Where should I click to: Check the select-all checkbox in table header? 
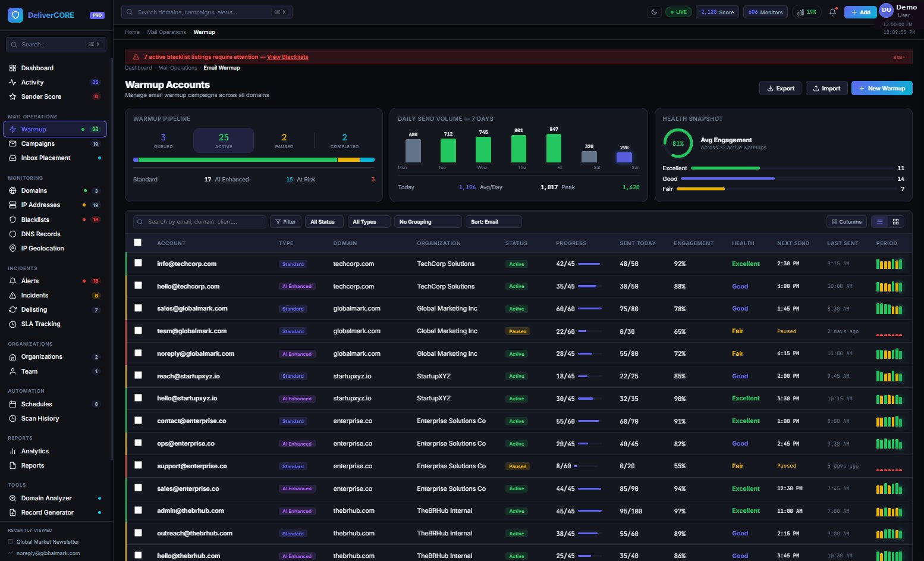(x=137, y=242)
